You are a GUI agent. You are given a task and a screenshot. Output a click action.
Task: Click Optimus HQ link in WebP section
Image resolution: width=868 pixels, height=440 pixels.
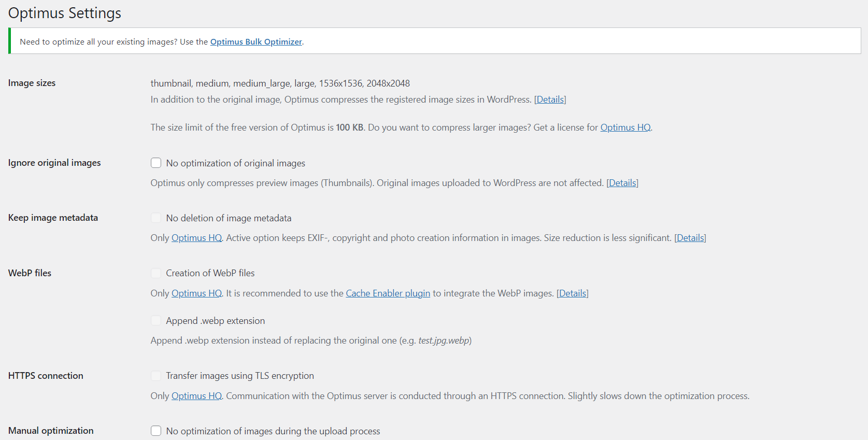(196, 293)
